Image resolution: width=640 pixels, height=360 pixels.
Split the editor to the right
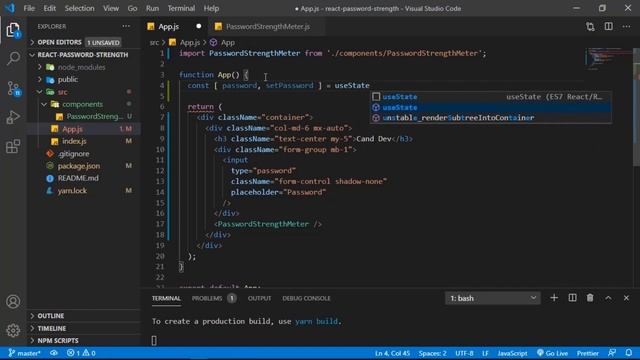coord(609,27)
